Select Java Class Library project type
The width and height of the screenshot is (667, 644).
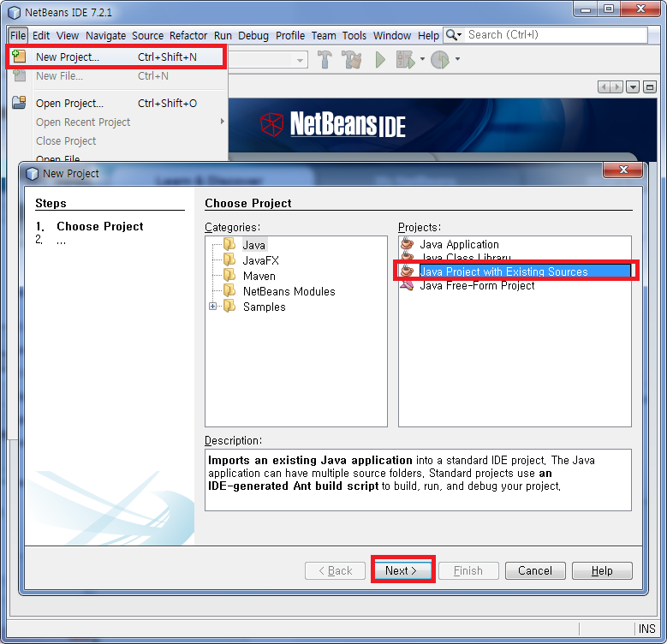(x=466, y=257)
